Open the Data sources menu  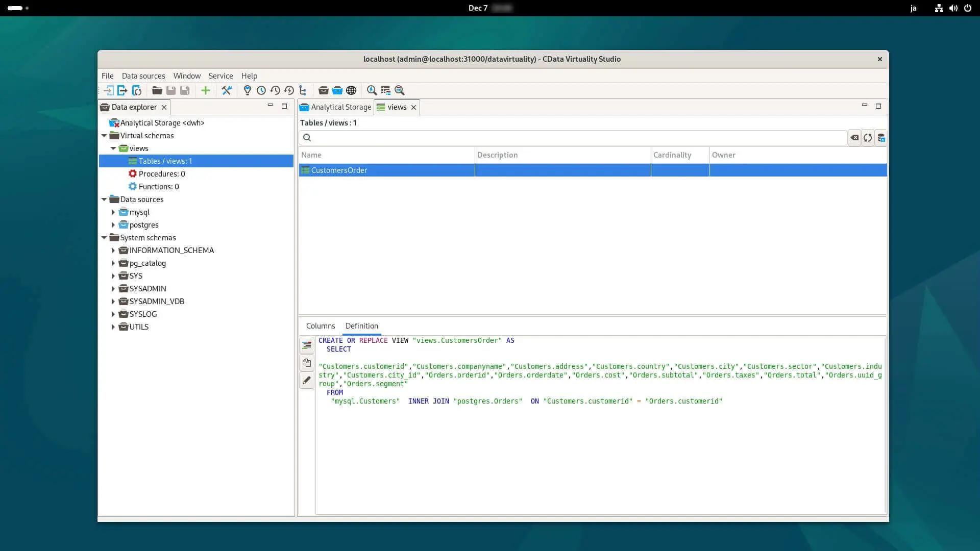tap(143, 76)
